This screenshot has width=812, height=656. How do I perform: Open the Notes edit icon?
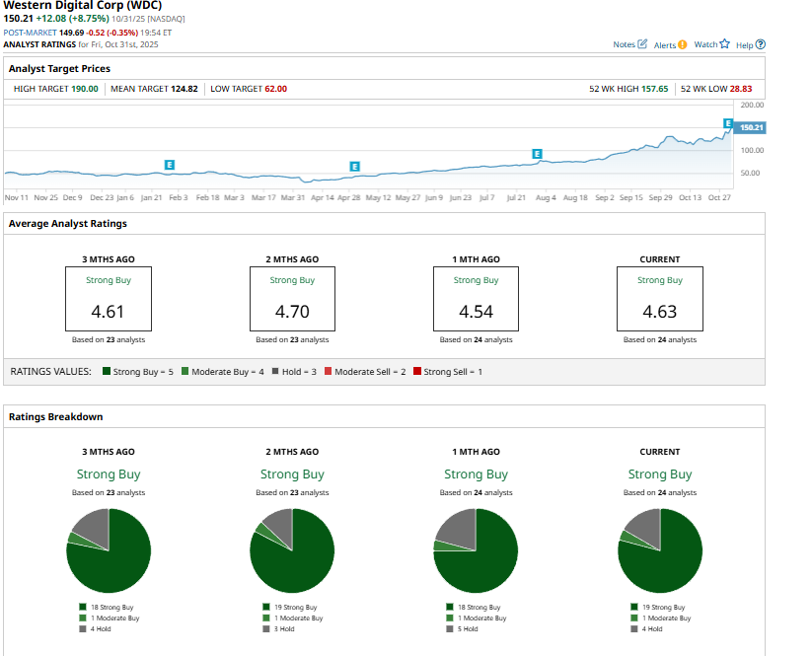pyautogui.click(x=643, y=44)
